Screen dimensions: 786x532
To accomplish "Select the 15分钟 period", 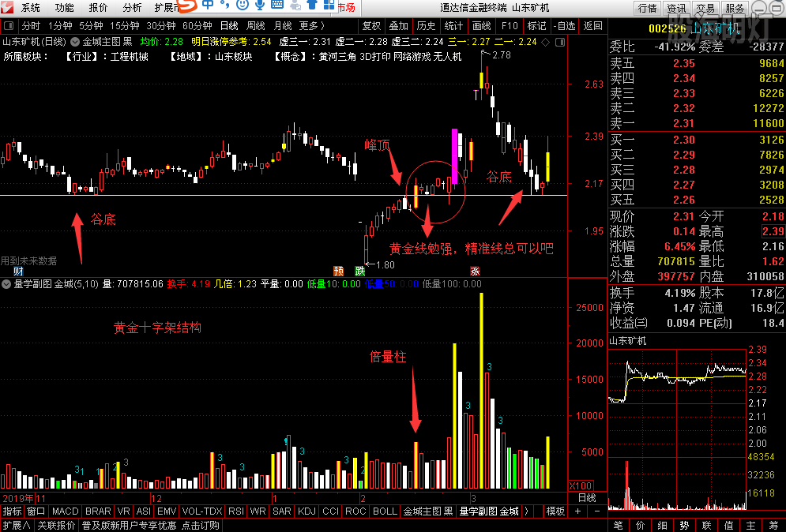I will [x=124, y=25].
